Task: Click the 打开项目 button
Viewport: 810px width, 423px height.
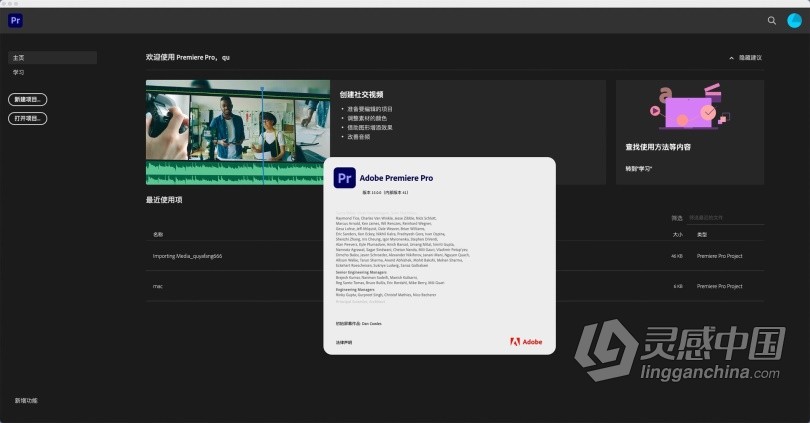Action: tap(27, 119)
